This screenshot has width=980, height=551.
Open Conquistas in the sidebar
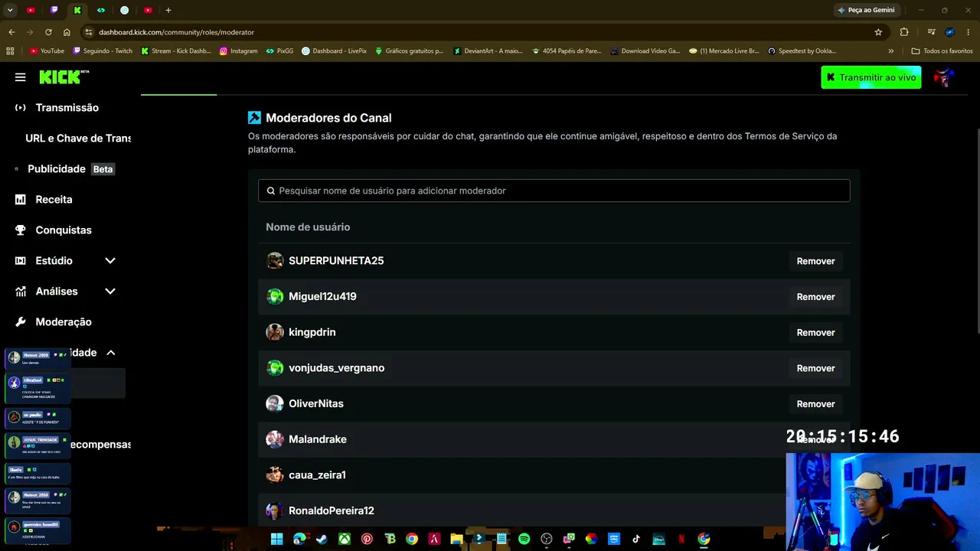pos(64,230)
